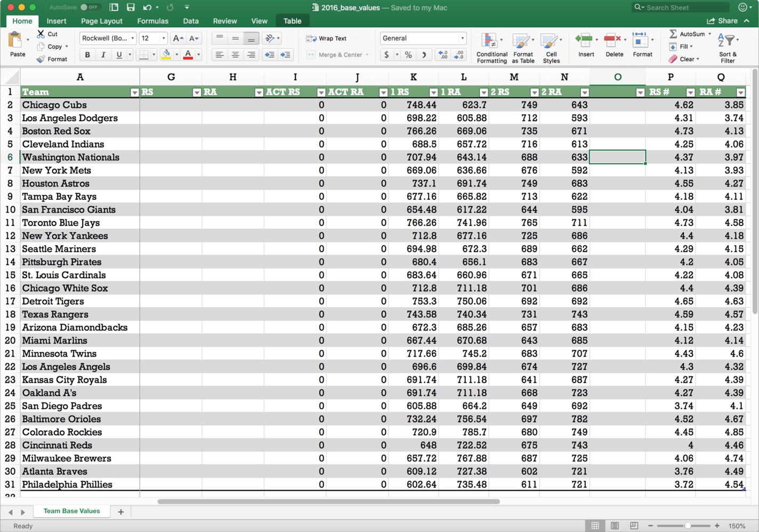The width and height of the screenshot is (759, 532).
Task: Open the Team column filter dropdown
Action: (x=134, y=93)
